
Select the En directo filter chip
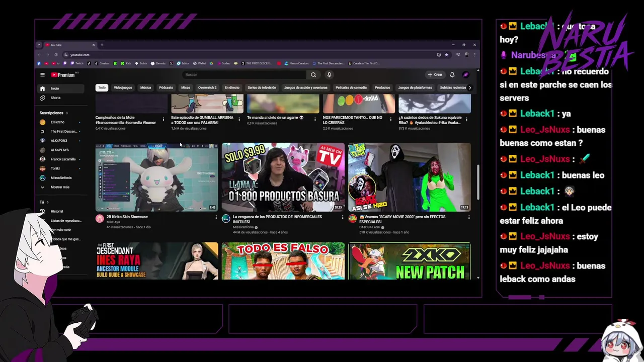pos(232,87)
